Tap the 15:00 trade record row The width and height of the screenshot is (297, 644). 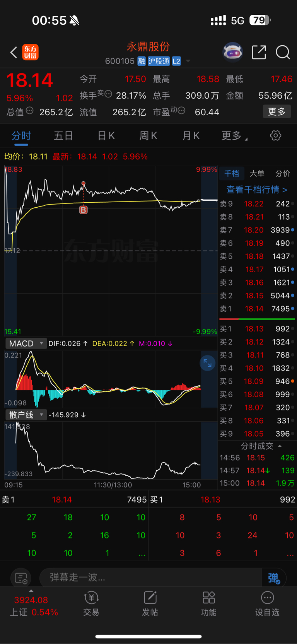point(257,483)
